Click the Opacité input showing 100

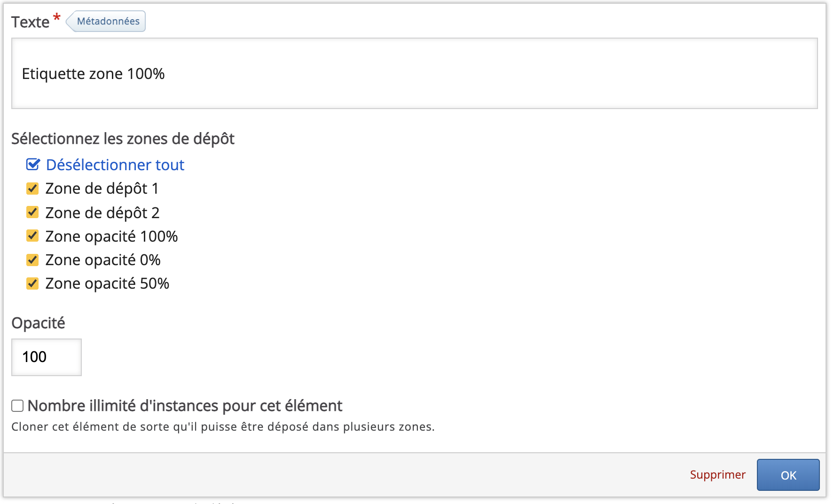(x=46, y=357)
